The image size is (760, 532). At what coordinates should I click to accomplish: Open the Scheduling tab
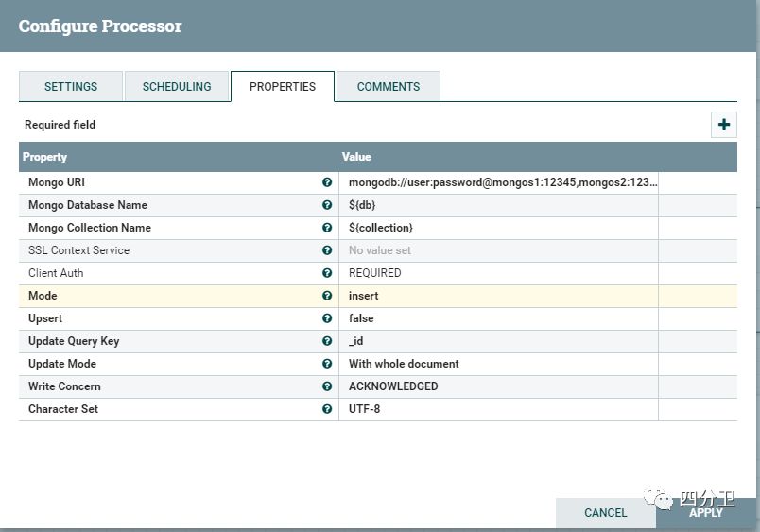177,86
